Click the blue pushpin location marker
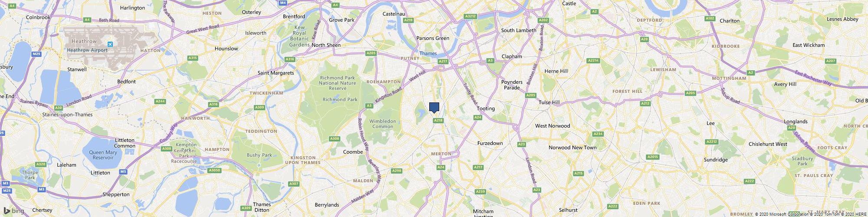 (434, 108)
